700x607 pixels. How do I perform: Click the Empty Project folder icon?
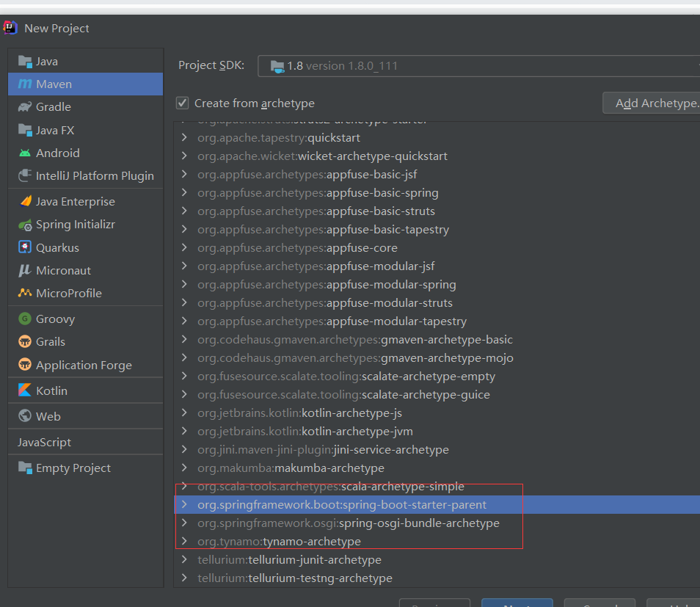(x=25, y=468)
